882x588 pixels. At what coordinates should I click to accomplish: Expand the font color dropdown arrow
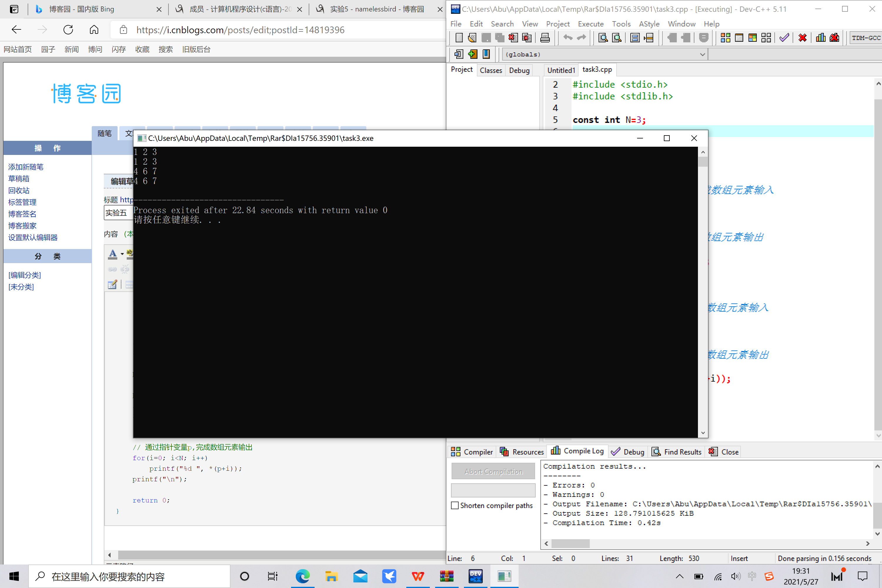coord(122,254)
